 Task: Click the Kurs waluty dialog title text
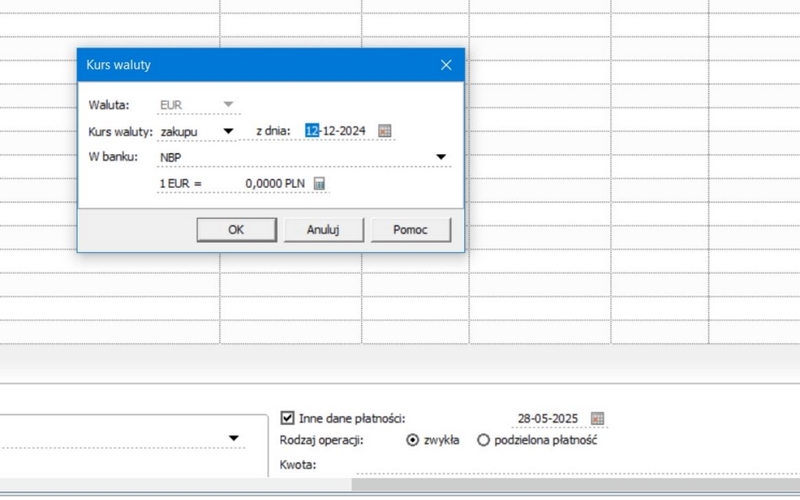(x=118, y=65)
